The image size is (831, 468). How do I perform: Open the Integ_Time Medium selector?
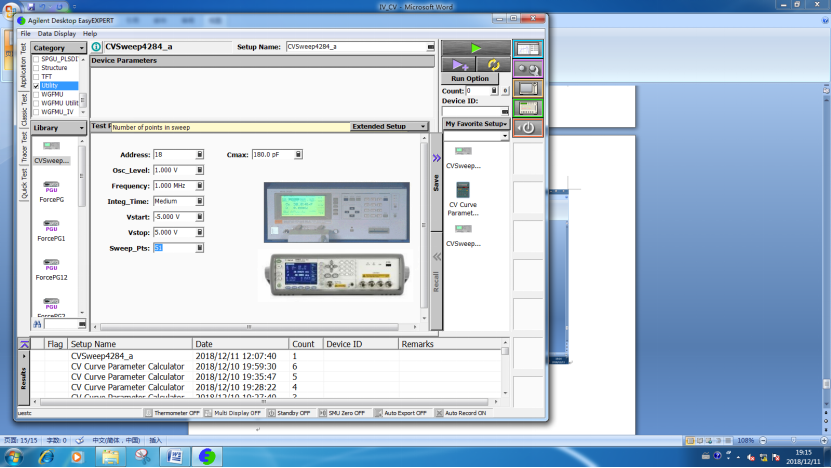[199, 201]
